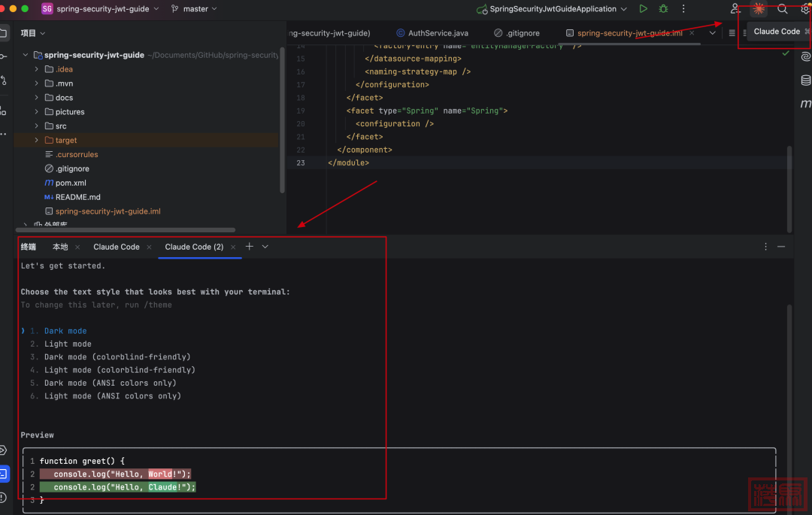Expand the pictures folder
Image resolution: width=812 pixels, height=515 pixels.
[36, 112]
